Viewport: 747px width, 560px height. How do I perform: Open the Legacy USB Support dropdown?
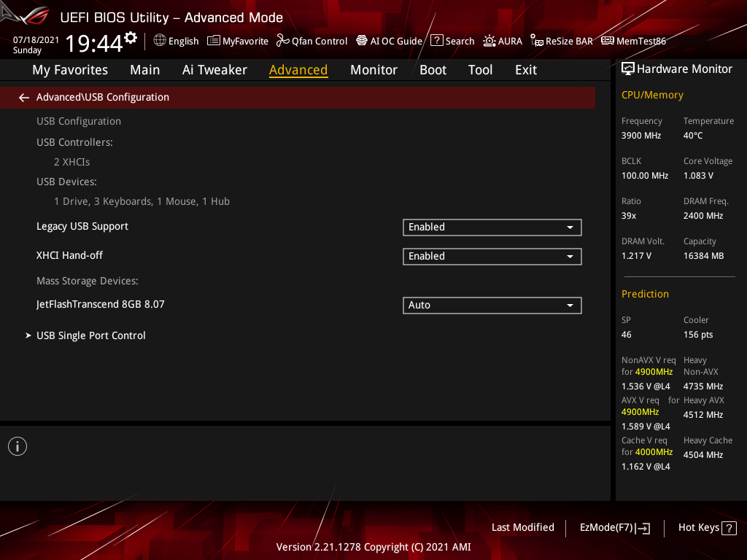492,227
